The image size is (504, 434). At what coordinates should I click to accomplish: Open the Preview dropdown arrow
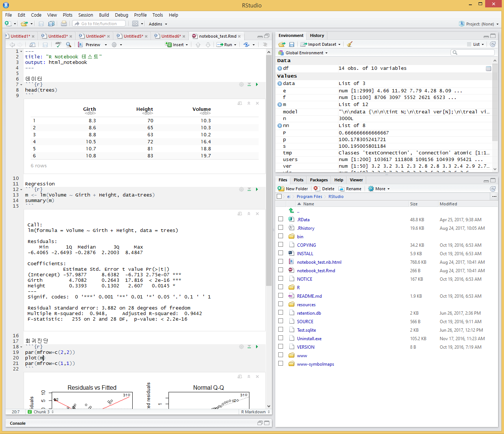click(x=106, y=45)
